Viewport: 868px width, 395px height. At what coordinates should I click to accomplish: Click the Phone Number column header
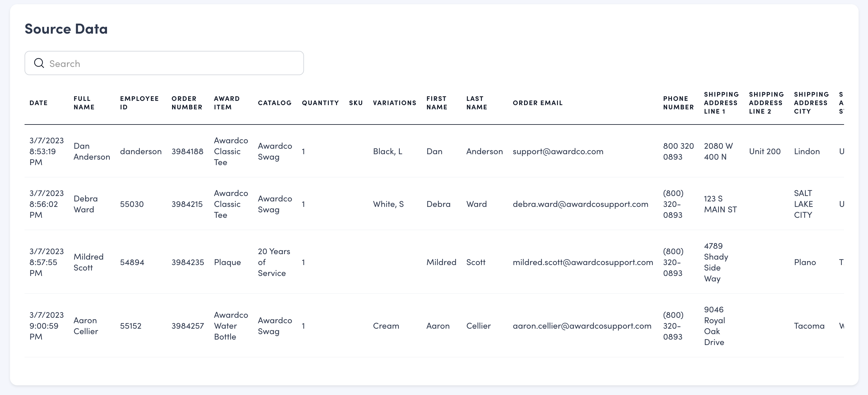(678, 103)
